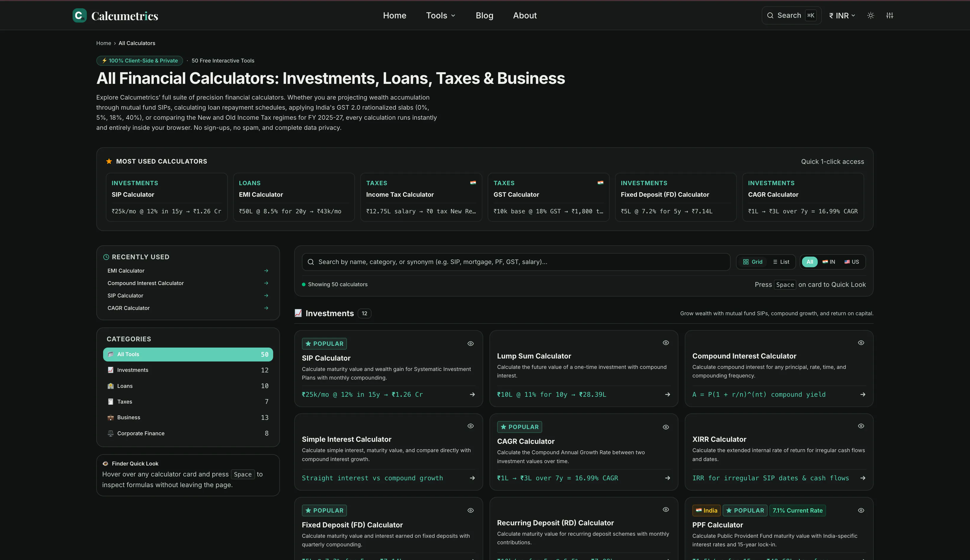970x560 pixels.
Task: Click the 7.1% Current Rate badge
Action: pyautogui.click(x=797, y=511)
